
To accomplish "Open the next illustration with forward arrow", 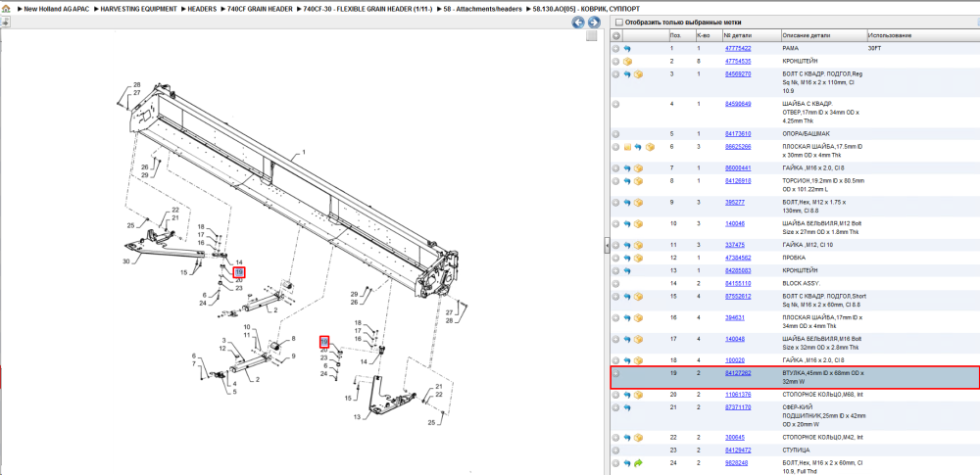I will click(594, 23).
